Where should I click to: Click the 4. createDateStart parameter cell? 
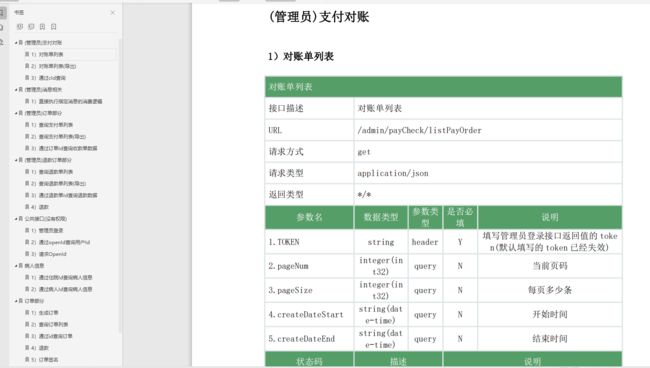click(x=310, y=315)
